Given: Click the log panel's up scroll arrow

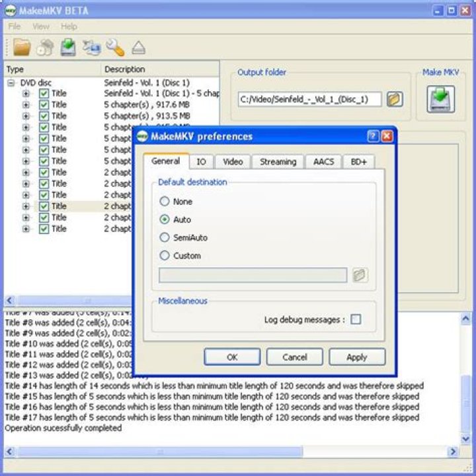Looking at the screenshot, I should tap(465, 319).
